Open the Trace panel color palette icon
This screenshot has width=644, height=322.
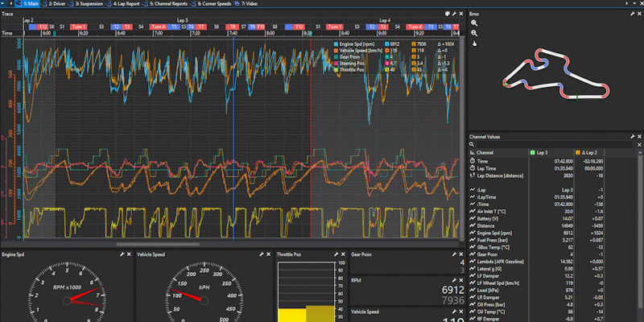pyautogui.click(x=448, y=14)
